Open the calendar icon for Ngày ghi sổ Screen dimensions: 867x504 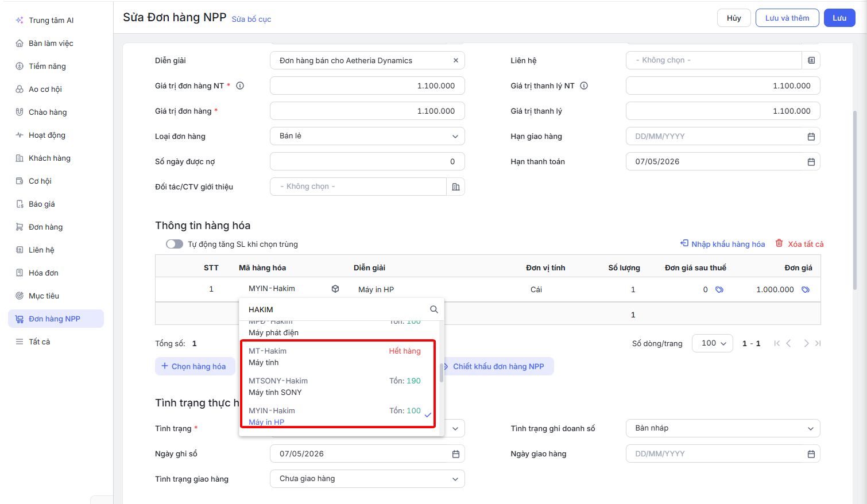click(456, 454)
